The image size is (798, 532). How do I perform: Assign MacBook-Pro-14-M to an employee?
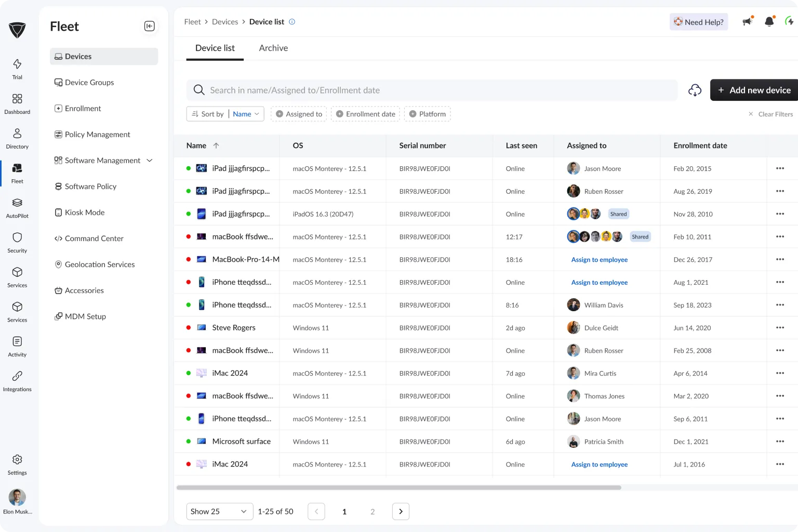point(599,259)
